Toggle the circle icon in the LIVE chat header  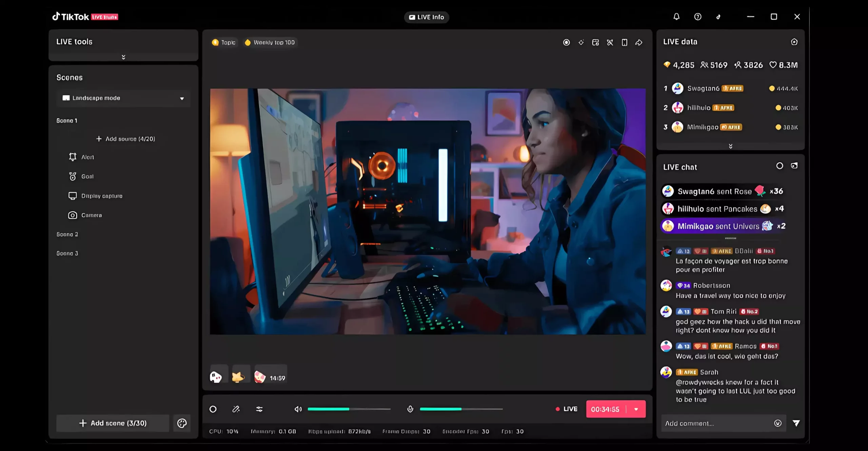(780, 166)
